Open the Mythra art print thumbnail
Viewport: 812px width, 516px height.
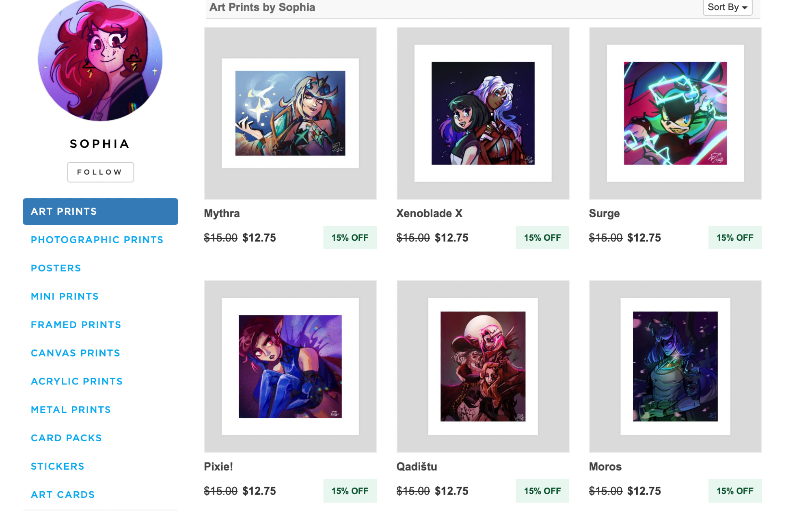click(x=290, y=113)
